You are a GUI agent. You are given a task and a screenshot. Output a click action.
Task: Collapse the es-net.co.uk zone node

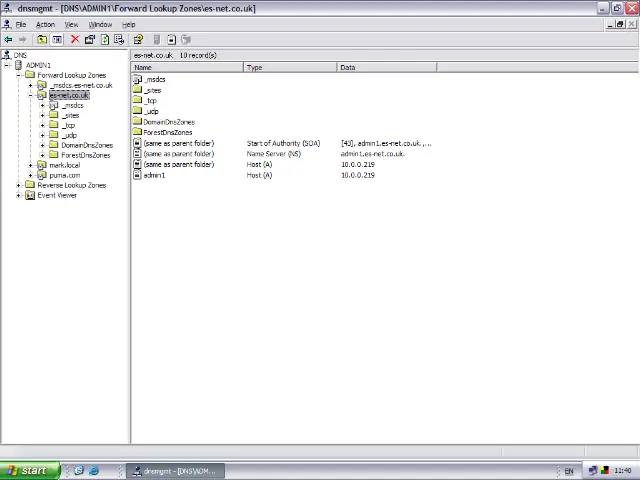point(30,95)
